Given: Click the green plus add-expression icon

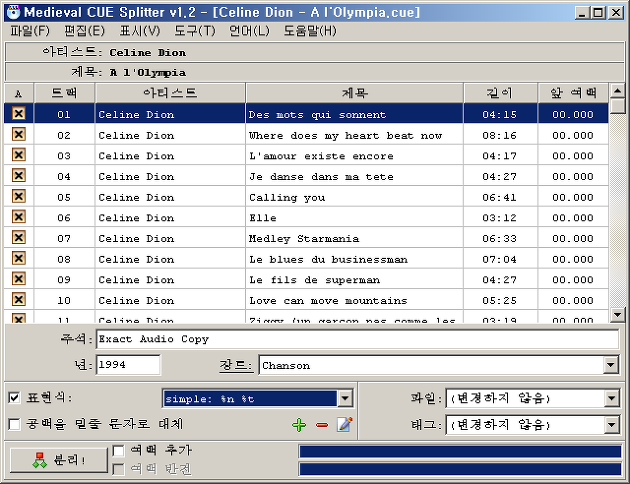Looking at the screenshot, I should (299, 425).
